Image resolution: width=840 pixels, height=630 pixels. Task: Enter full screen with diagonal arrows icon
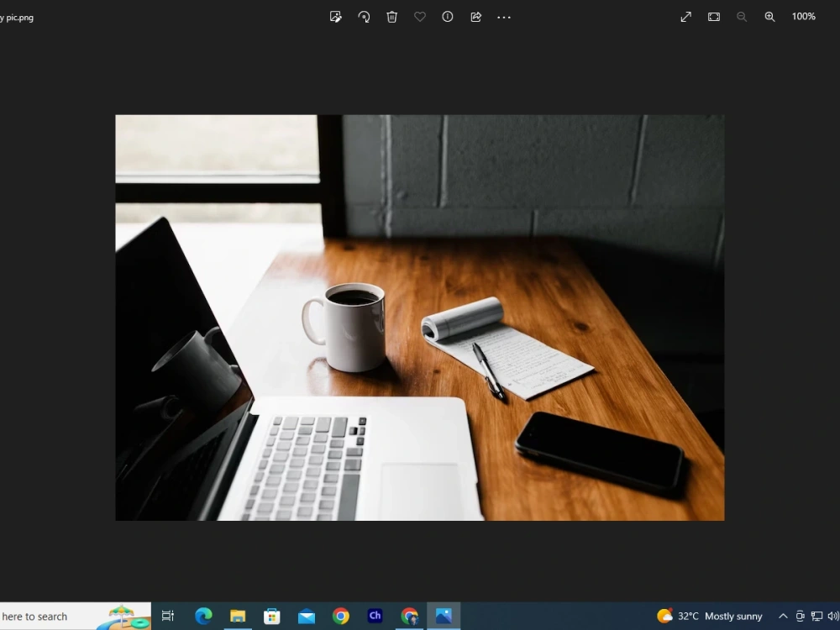[686, 17]
